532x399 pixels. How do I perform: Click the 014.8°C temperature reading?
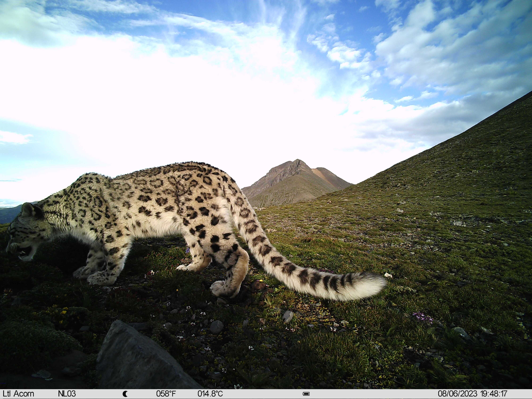[x=210, y=394]
